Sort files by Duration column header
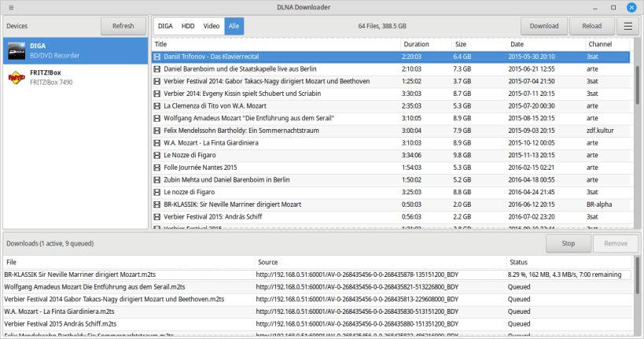Viewport: 644px width, 339px height. (x=426, y=44)
